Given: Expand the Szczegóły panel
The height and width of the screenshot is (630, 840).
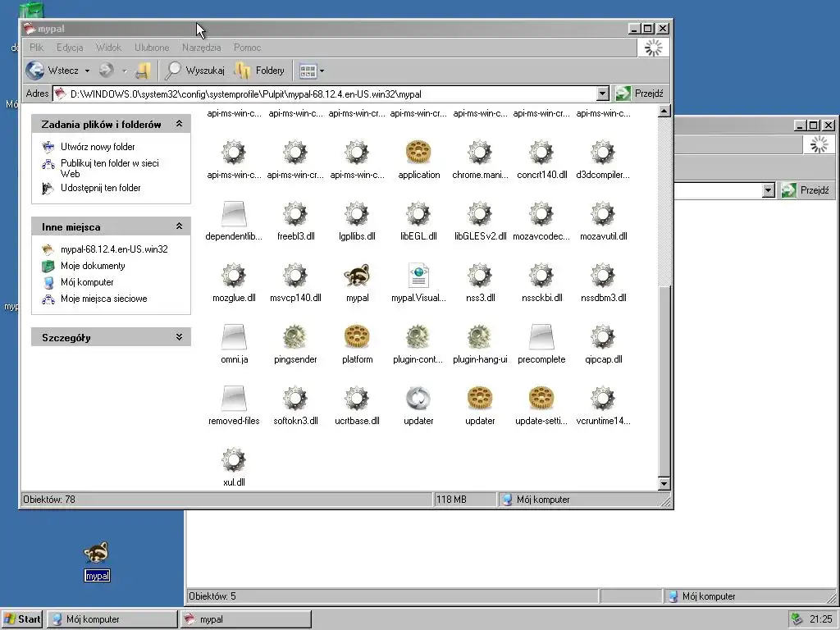Looking at the screenshot, I should click(x=179, y=337).
